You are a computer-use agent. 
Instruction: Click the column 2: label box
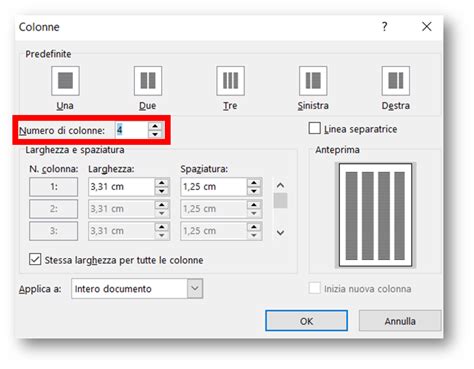[54, 209]
